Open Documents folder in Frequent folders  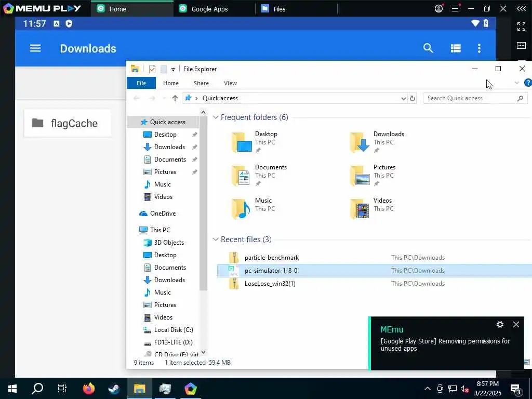(259, 176)
